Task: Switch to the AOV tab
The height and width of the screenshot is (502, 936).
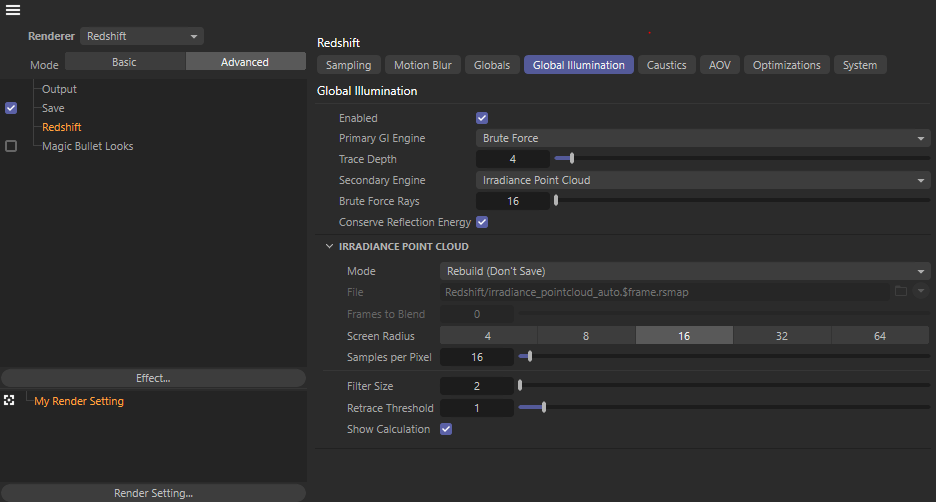Action: pos(720,65)
